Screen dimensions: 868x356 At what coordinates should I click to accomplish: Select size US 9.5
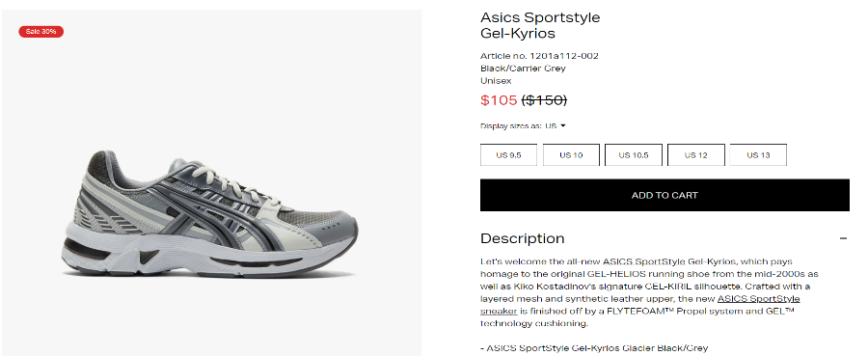(x=508, y=155)
